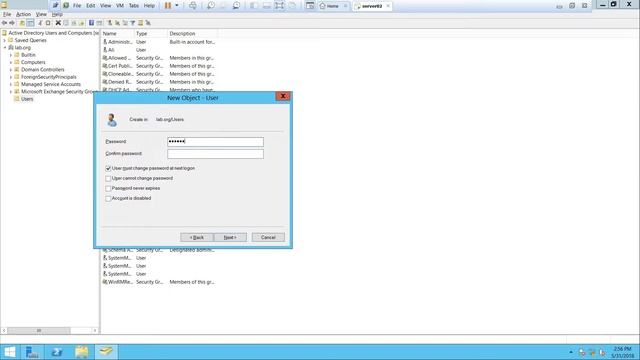Image resolution: width=640 pixels, height=360 pixels.
Task: Select the Administrator user row
Action: 159,42
